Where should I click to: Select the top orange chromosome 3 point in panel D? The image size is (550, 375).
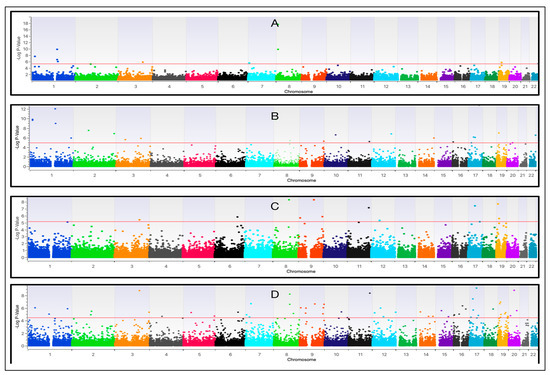click(x=139, y=290)
